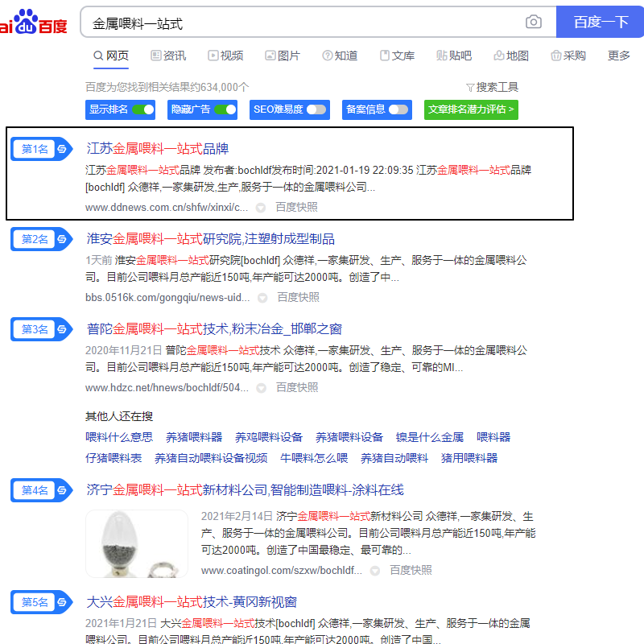The width and height of the screenshot is (644, 644).
Task: Select the 网页 tab
Action: (x=111, y=56)
